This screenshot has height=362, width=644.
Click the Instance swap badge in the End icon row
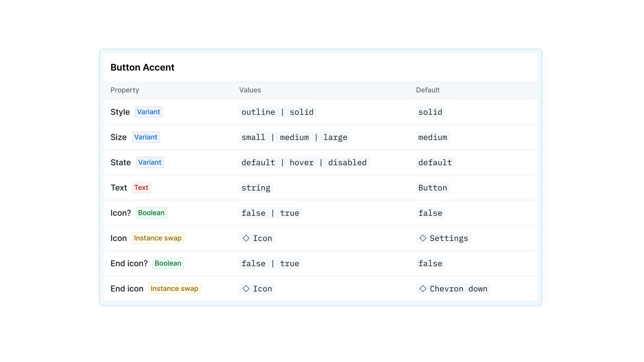pyautogui.click(x=174, y=289)
